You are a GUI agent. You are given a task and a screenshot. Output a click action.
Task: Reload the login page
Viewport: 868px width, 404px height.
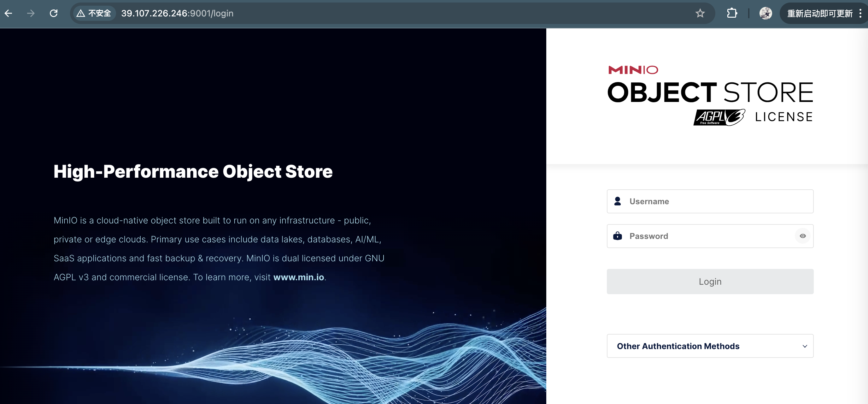[x=54, y=13]
